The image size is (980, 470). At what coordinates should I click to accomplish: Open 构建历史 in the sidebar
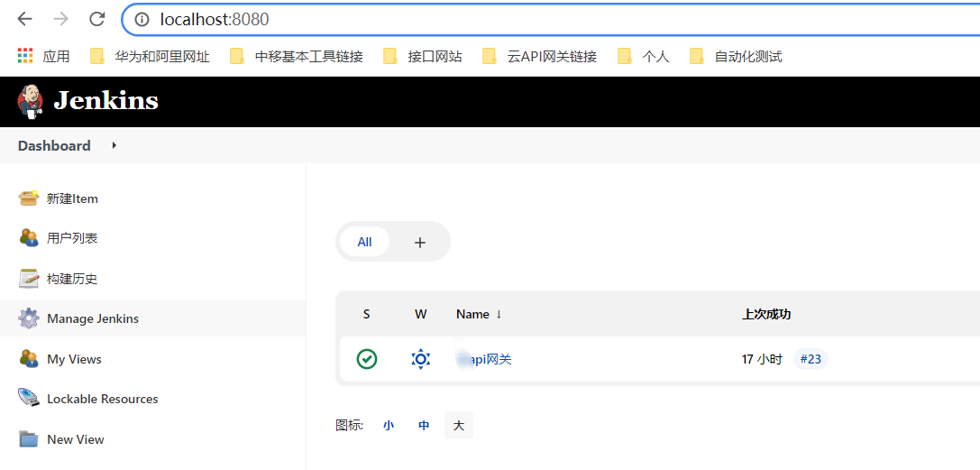(x=72, y=279)
